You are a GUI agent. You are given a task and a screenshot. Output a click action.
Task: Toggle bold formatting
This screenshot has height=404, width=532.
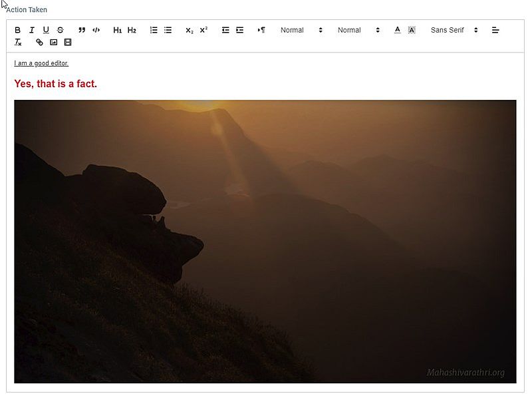click(17, 30)
